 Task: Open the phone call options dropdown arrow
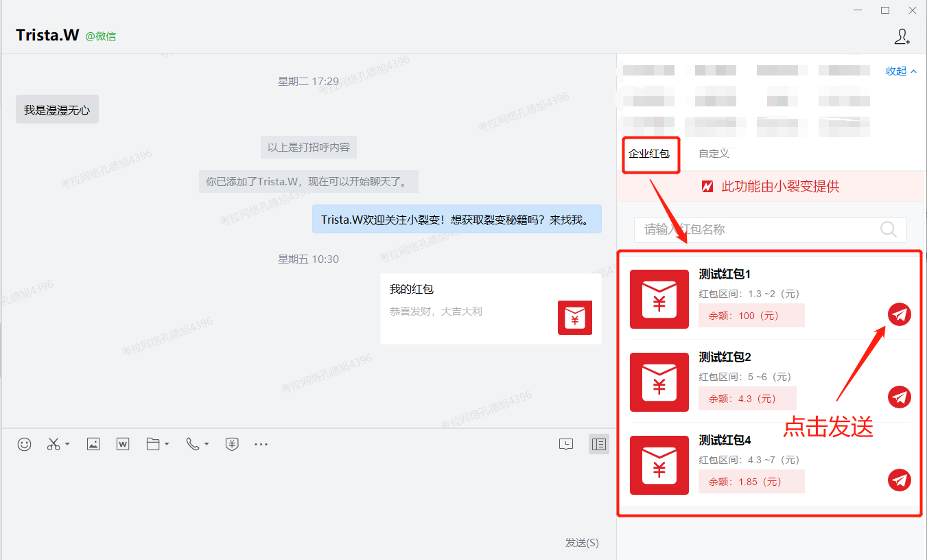206,444
